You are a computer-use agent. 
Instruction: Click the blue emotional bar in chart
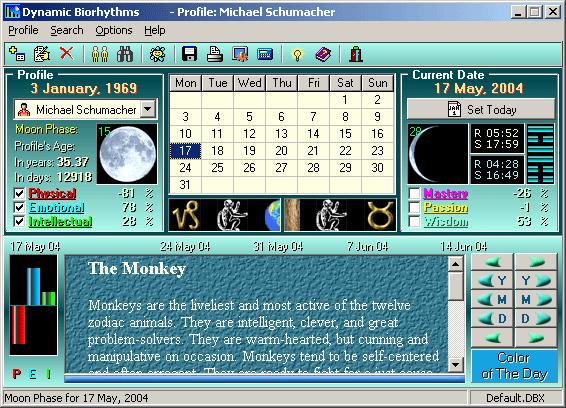coord(34,287)
